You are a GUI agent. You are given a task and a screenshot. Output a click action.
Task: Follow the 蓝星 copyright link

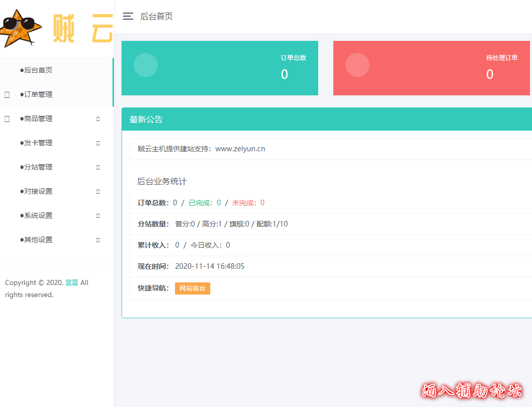coord(72,282)
